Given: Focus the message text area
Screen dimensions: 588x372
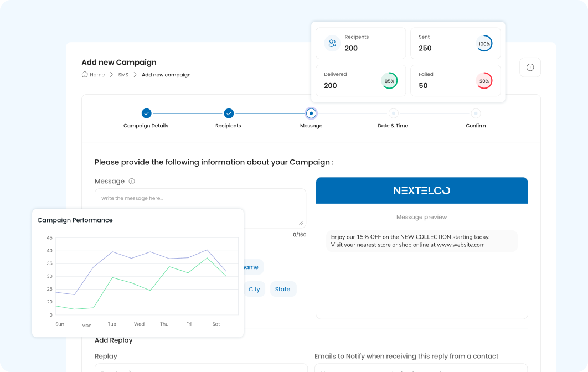Looking at the screenshot, I should point(200,208).
